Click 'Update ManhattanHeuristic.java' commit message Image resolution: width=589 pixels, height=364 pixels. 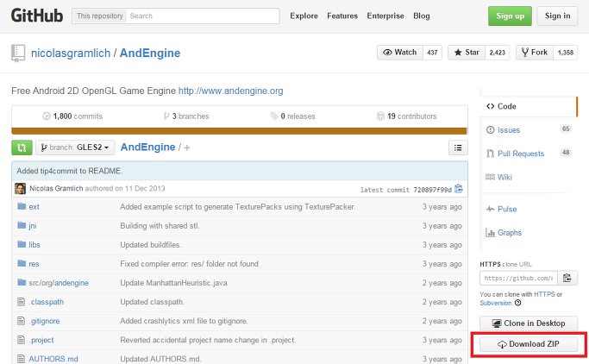173,283
